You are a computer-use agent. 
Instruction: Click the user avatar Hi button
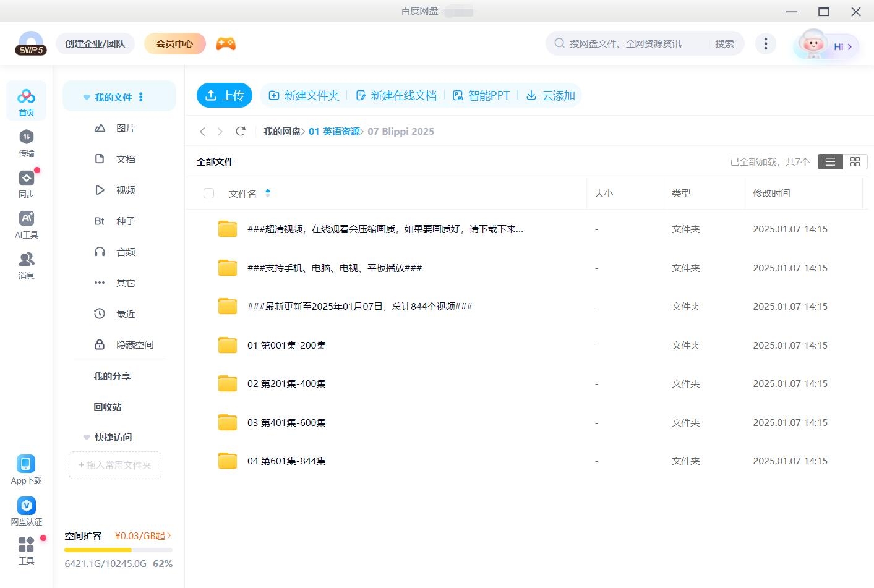[x=826, y=45]
